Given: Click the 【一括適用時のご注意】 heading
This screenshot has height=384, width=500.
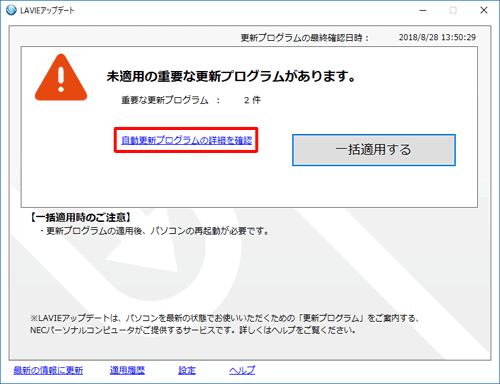Looking at the screenshot, I should click(80, 218).
